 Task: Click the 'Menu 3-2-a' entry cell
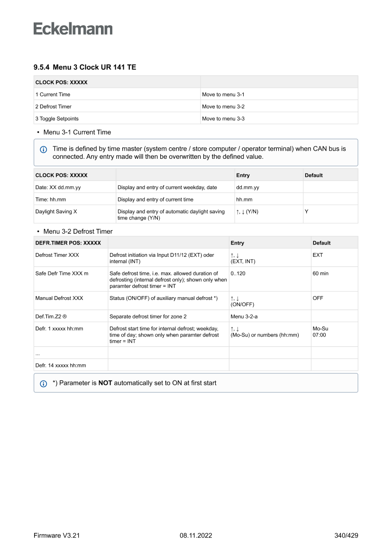(x=244, y=316)
